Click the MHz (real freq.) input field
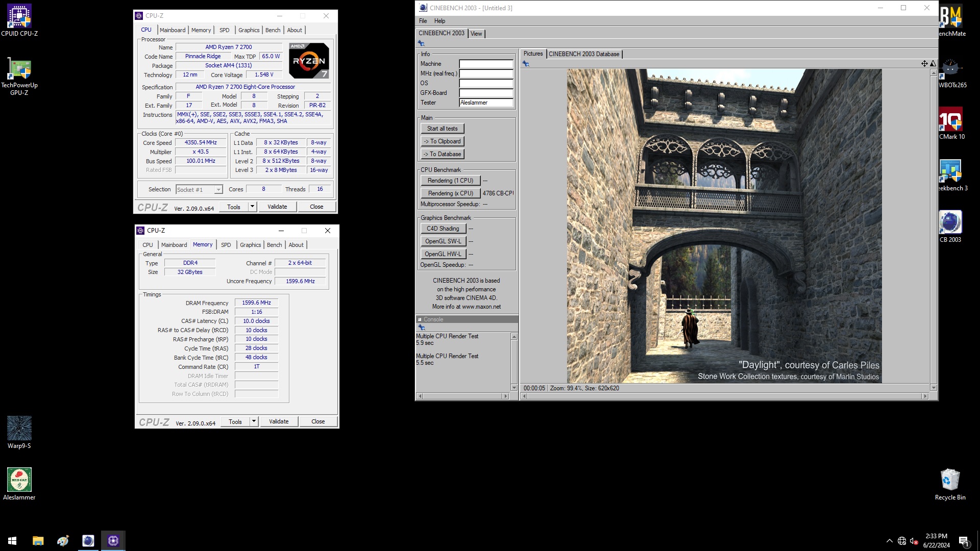Screen dimensions: 980x551 pos(486,73)
